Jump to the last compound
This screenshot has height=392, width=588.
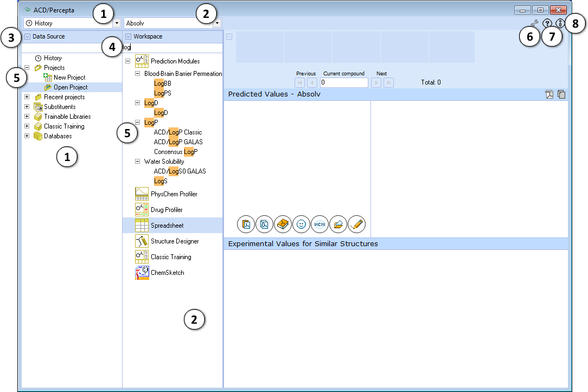(388, 82)
